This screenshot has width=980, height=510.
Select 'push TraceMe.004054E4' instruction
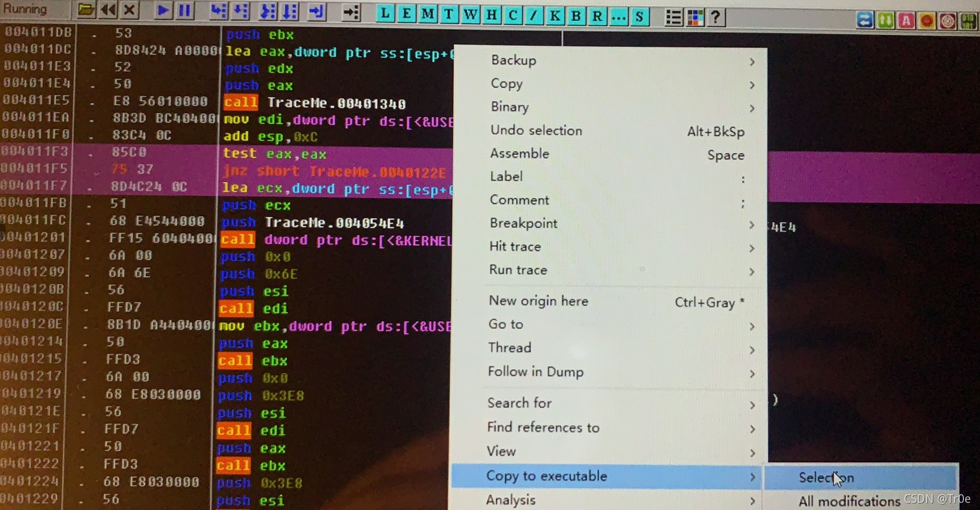313,222
